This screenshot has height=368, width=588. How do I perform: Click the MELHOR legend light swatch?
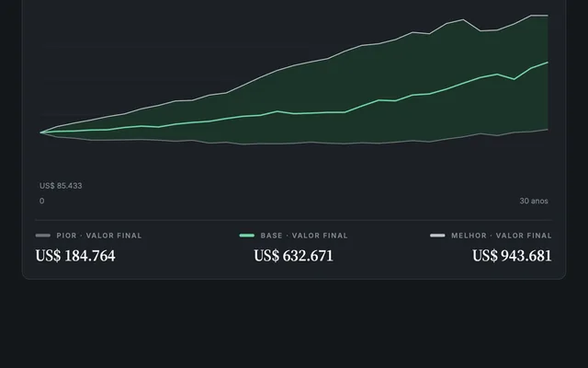(x=437, y=236)
